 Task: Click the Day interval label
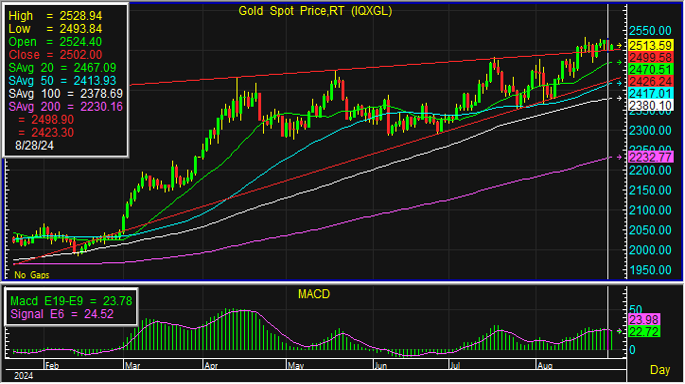pyautogui.click(x=660, y=370)
